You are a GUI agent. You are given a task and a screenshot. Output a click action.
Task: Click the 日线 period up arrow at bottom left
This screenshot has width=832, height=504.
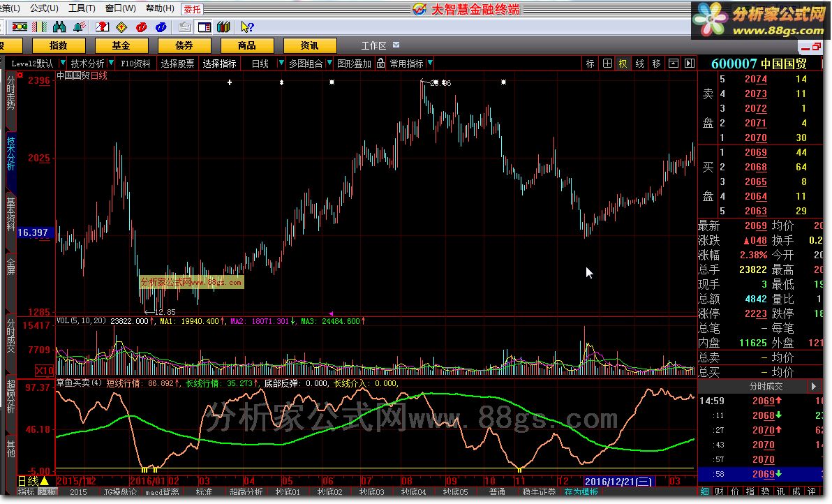click(45, 481)
